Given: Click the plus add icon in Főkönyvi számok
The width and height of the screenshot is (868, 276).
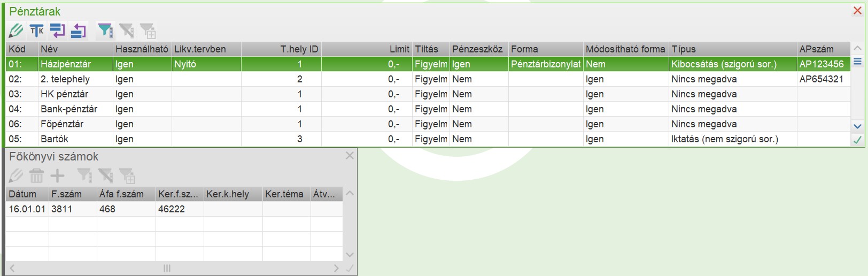Looking at the screenshot, I should pos(57,175).
